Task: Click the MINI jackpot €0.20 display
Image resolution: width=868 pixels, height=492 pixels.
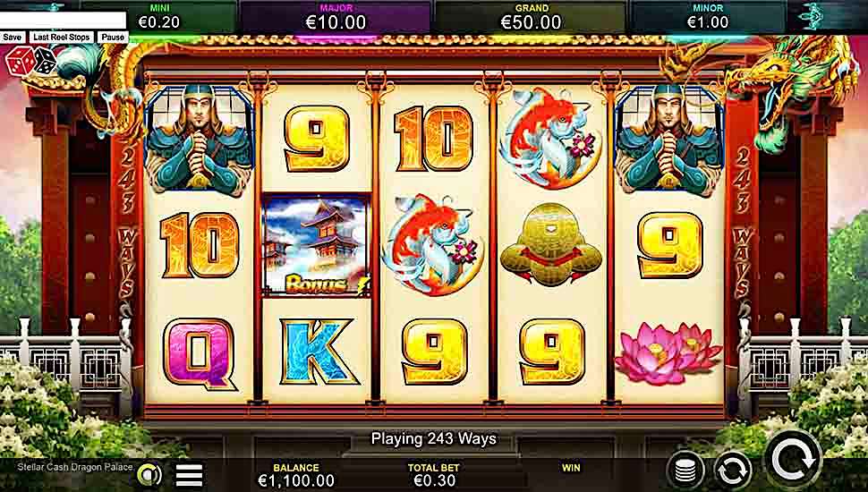Action: [x=159, y=17]
